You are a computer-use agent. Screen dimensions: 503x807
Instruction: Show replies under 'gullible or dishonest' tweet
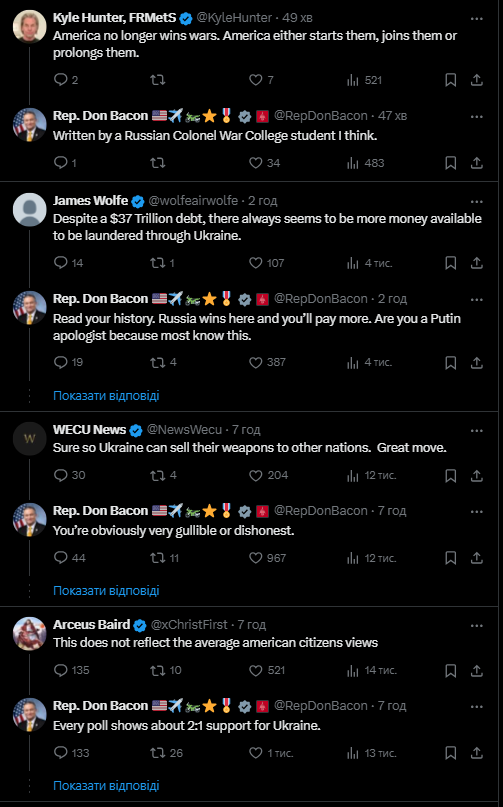click(x=106, y=590)
